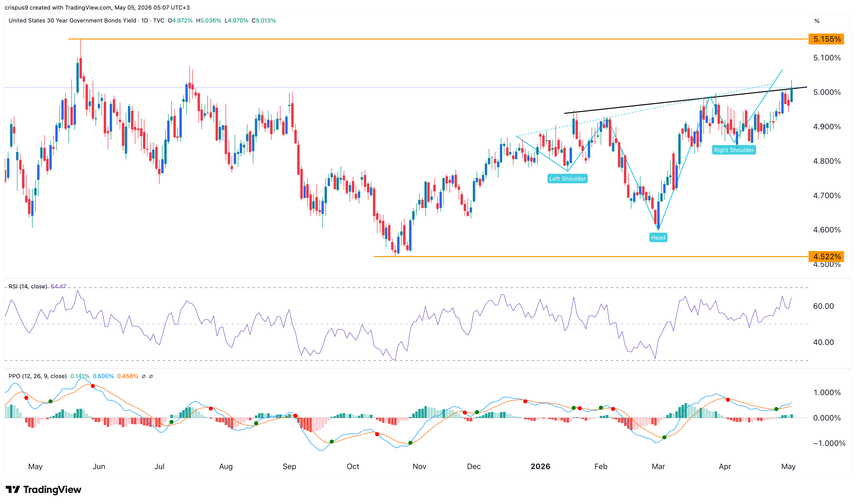Click the PPO histogram value 0.141%
Viewport: 856px width, 504px height.
point(80,376)
